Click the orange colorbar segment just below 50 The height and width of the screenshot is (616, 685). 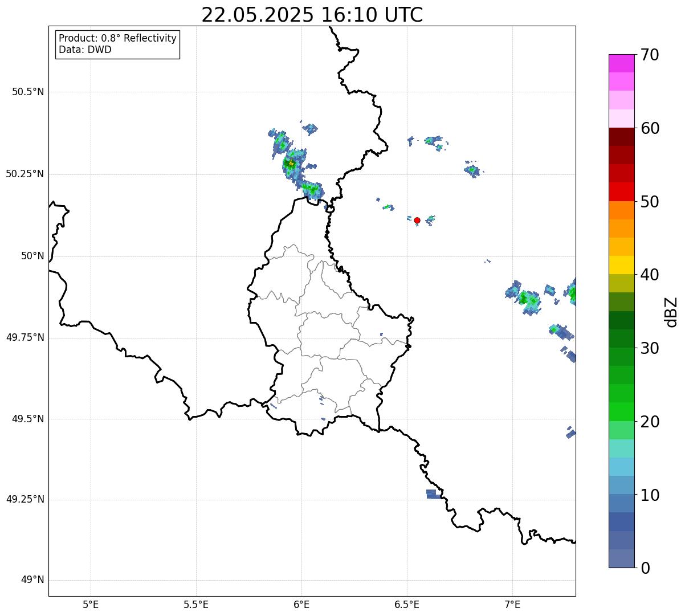coord(621,210)
